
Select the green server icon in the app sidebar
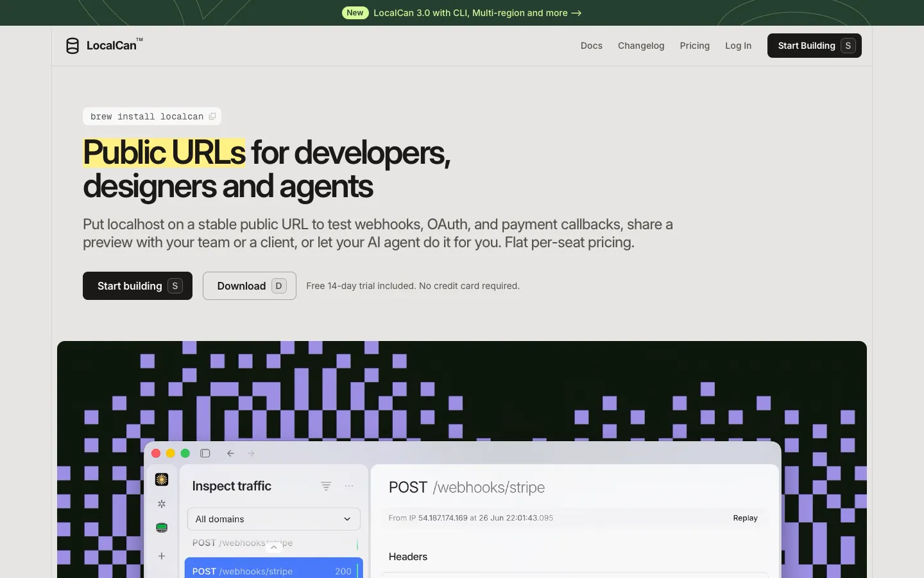click(162, 528)
